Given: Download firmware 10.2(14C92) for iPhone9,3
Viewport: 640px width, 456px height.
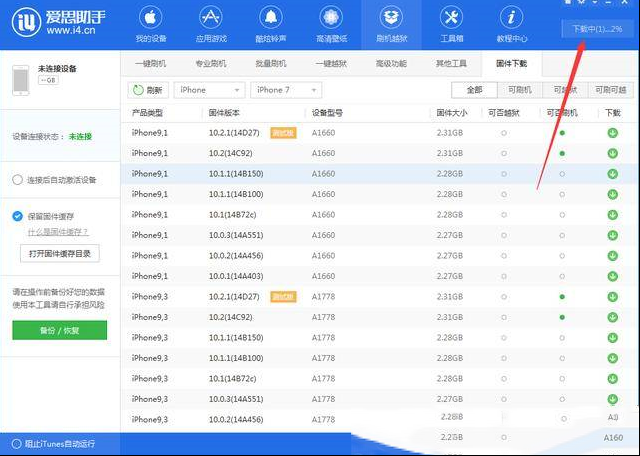Looking at the screenshot, I should click(x=612, y=317).
